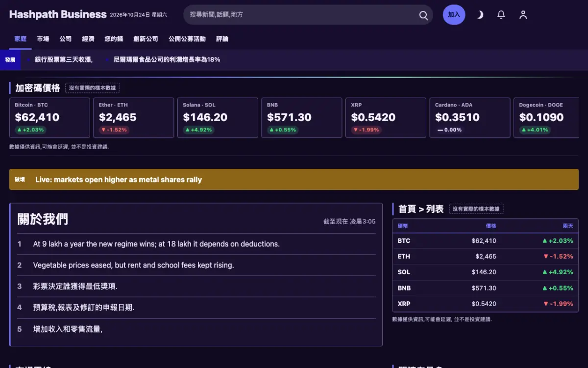Open ticker headline 尼爾瑪爾食品公司
This screenshot has width=588, height=368.
point(167,59)
